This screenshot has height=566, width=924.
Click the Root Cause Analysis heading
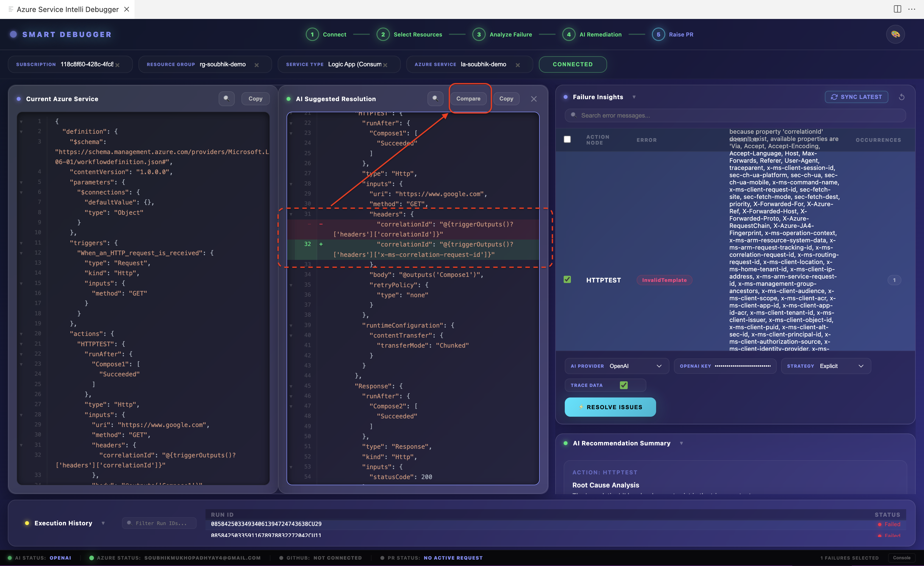[x=606, y=485]
